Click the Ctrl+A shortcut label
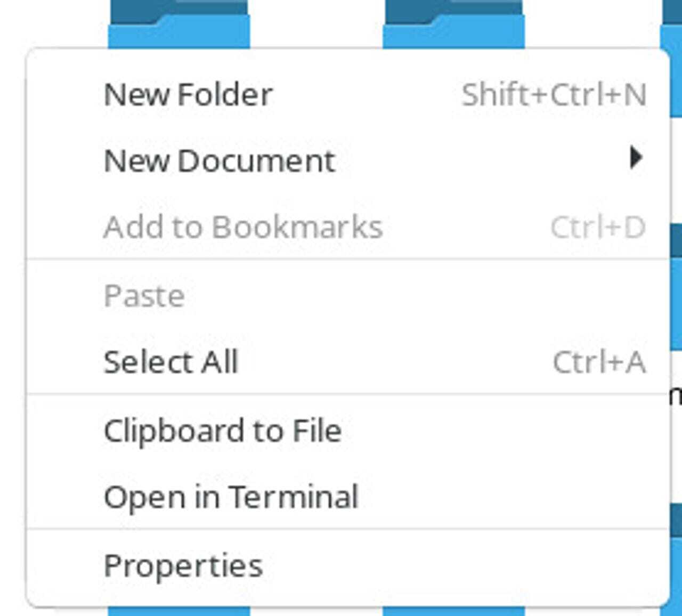The image size is (682, 616). pyautogui.click(x=599, y=362)
